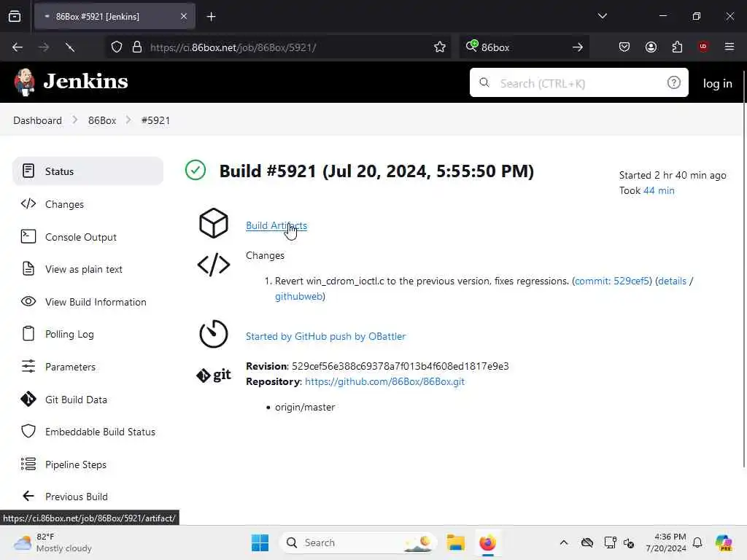Viewport: 747px width, 560px height.
Task: Open Windows Start menu
Action: point(260,542)
